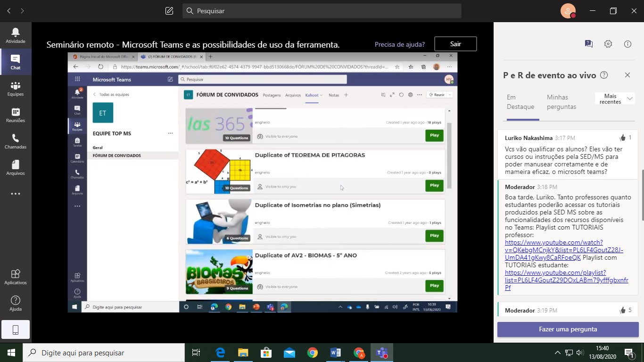This screenshot has width=644, height=362.
Task: Open the Mais recentes sort dropdown
Action: (615, 99)
